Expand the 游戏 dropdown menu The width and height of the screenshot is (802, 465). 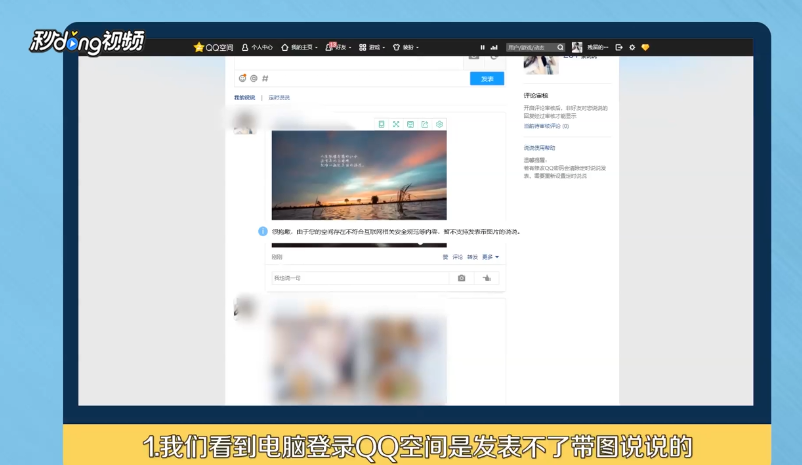[x=372, y=47]
